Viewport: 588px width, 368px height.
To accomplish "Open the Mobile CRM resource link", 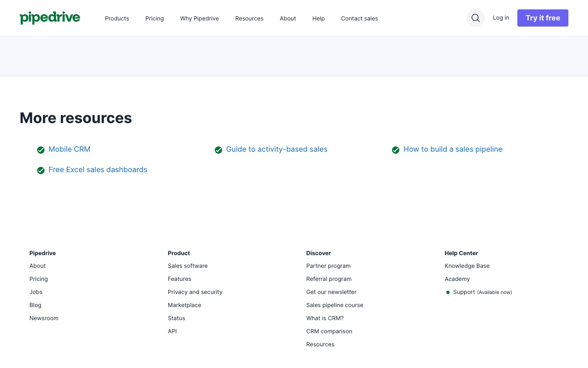I will 69,149.
